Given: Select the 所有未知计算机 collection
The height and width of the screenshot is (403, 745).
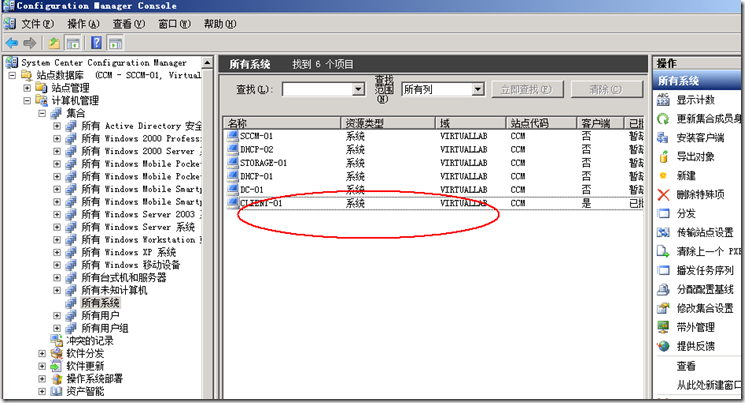Looking at the screenshot, I should pyautogui.click(x=114, y=290).
